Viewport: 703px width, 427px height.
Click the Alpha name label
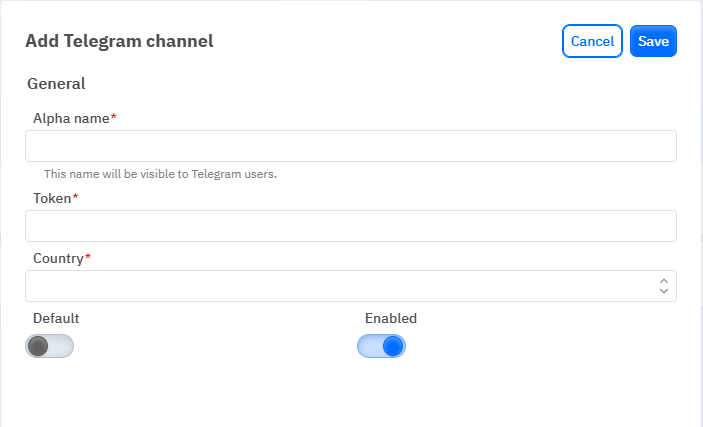[71, 118]
